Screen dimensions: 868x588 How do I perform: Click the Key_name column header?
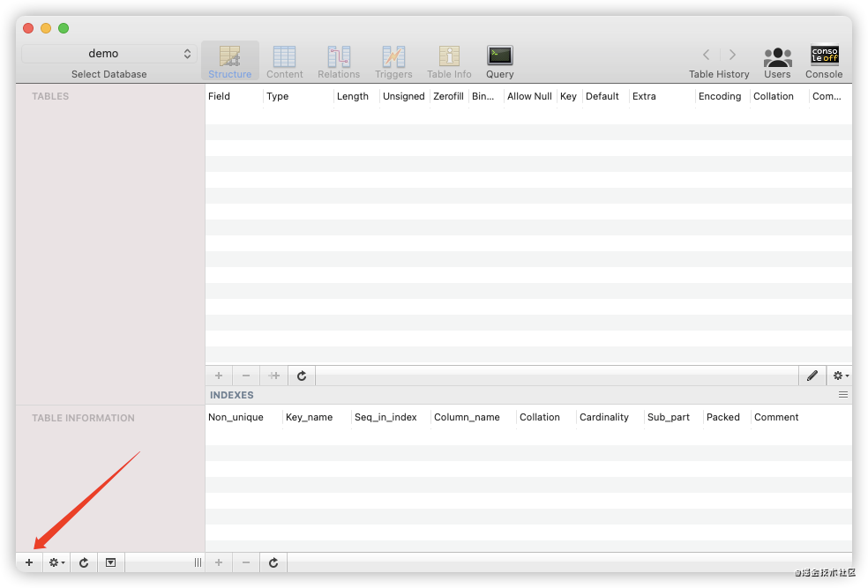point(318,417)
